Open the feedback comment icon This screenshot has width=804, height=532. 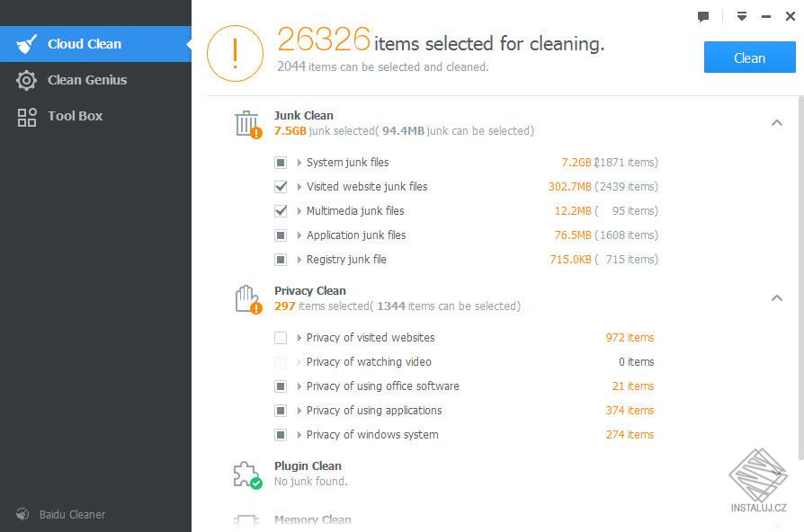click(x=703, y=16)
